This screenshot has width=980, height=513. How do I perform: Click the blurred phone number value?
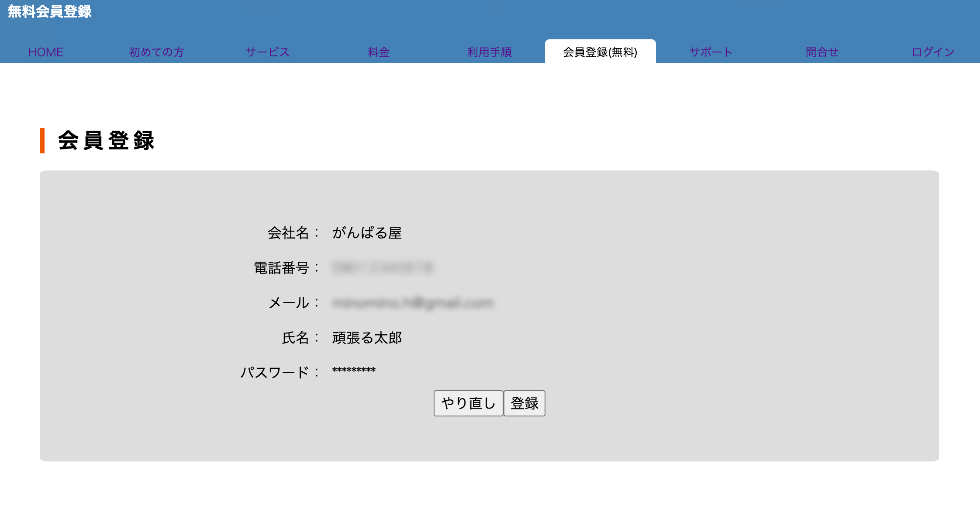click(383, 267)
